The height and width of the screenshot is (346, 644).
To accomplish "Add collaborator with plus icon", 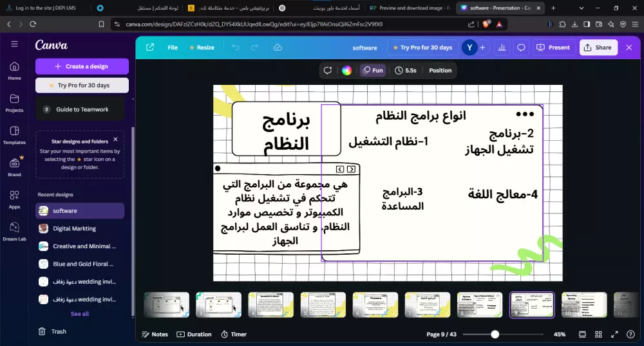I will point(482,48).
